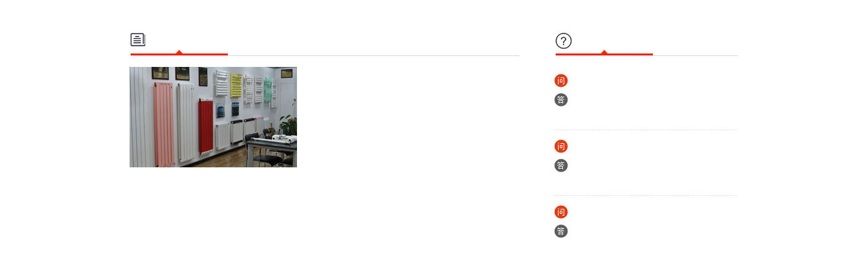
Task: Click the potted plant in the showroom photo
Action: coord(288,126)
